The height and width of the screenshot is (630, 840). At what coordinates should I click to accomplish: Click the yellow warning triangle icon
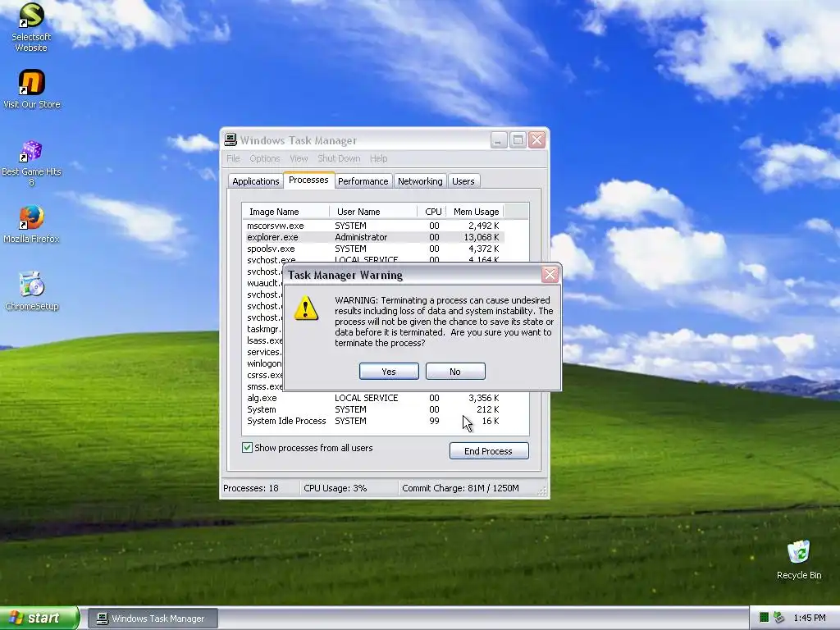(306, 308)
